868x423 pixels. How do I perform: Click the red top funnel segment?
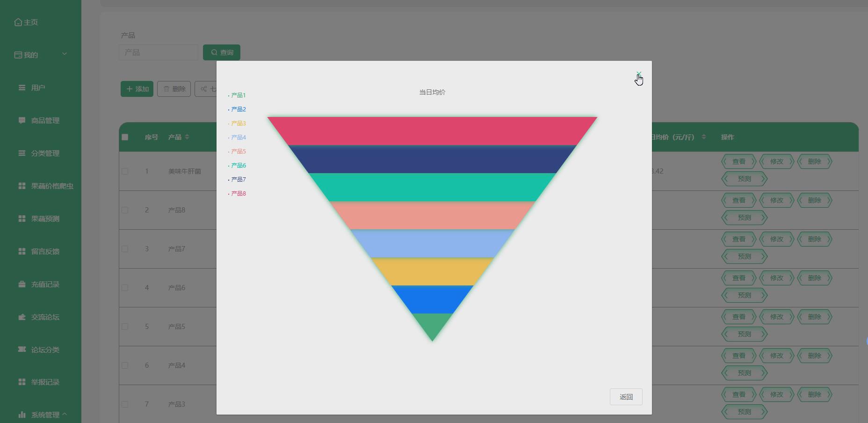(x=432, y=131)
